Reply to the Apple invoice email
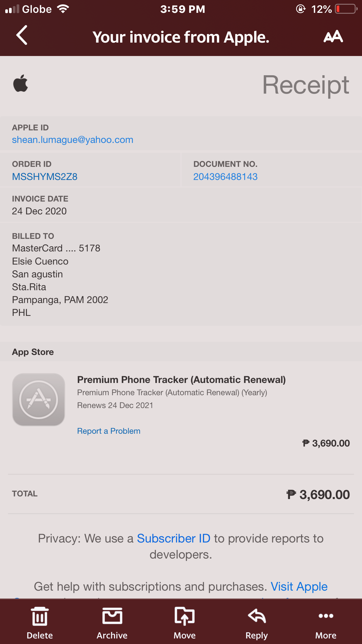This screenshot has width=362, height=644. (257, 616)
